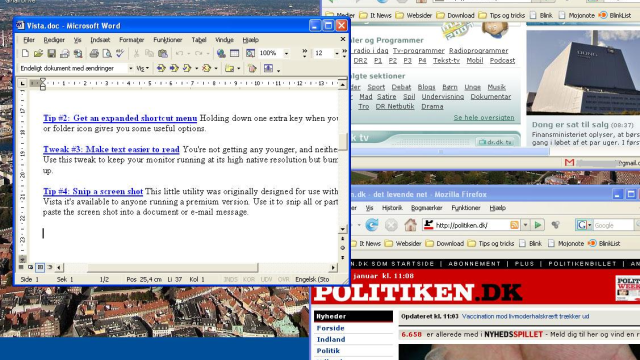Toggle the OVR overtype indicator in status bar
The height and width of the screenshot is (360, 640).
click(x=284, y=280)
